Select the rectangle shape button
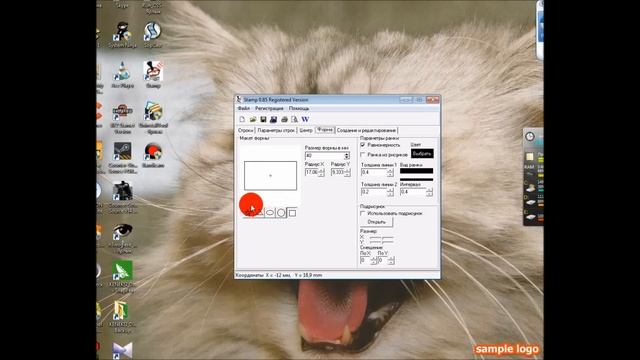 point(292,213)
